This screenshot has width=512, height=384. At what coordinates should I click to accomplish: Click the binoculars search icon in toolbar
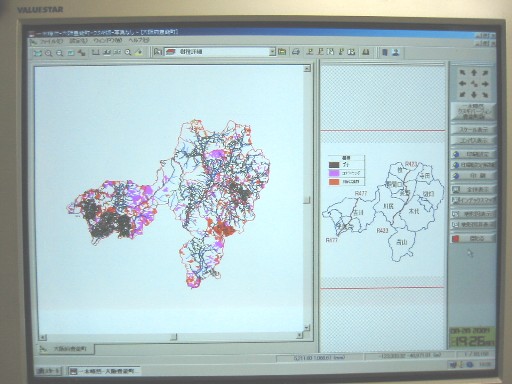click(366, 52)
